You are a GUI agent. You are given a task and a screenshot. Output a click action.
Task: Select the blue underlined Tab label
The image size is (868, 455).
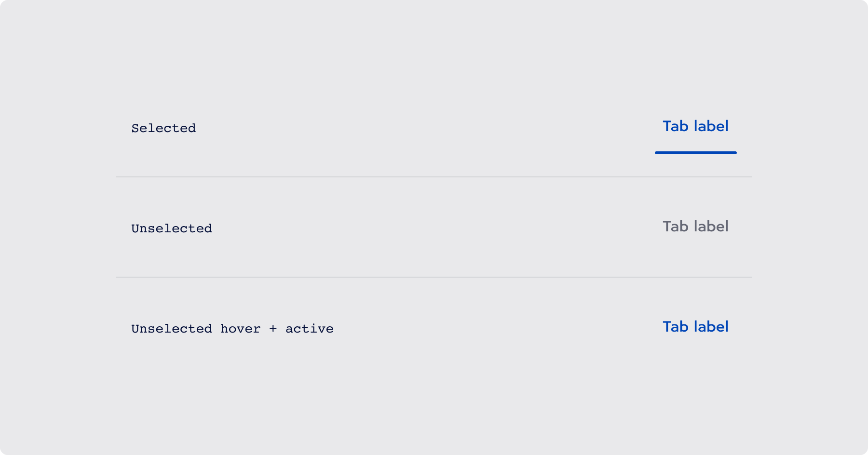click(695, 126)
